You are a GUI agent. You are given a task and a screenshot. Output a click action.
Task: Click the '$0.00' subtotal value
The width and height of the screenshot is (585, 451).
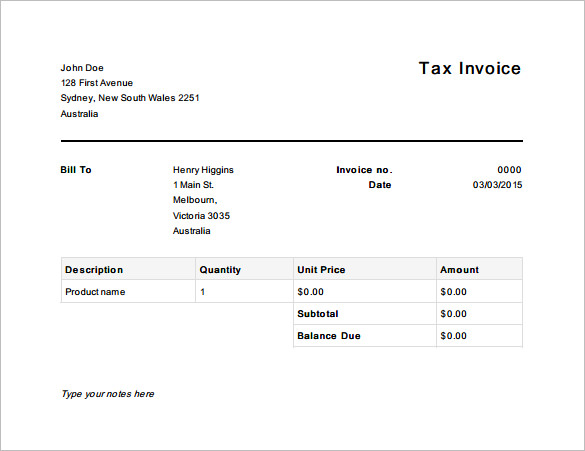pos(453,314)
